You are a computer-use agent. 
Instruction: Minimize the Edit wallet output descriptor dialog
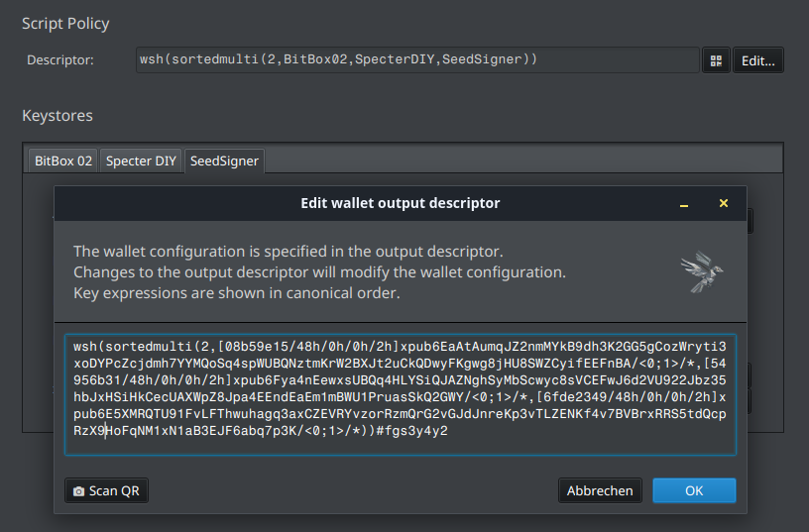(x=684, y=204)
